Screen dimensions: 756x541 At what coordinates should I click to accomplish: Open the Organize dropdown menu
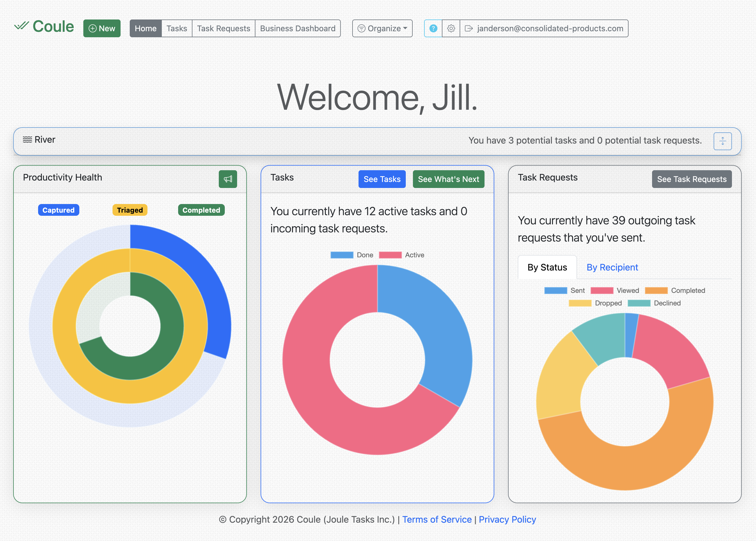point(382,28)
